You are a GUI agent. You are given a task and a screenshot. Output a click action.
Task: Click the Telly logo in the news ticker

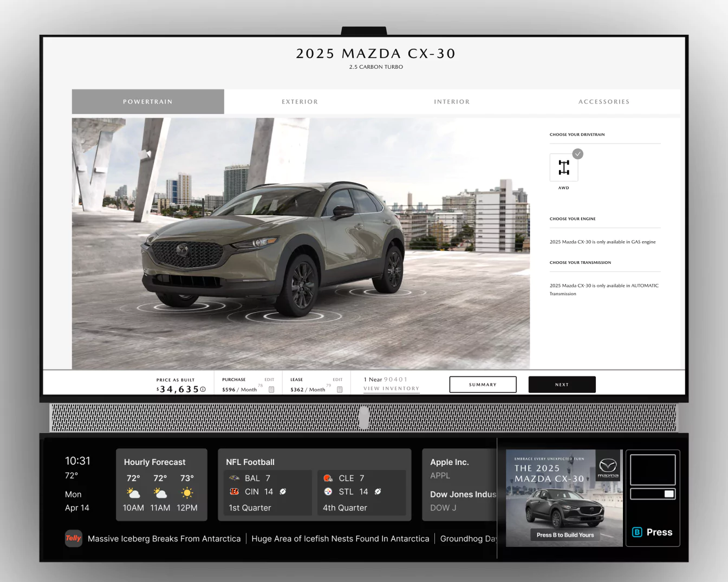(73, 538)
